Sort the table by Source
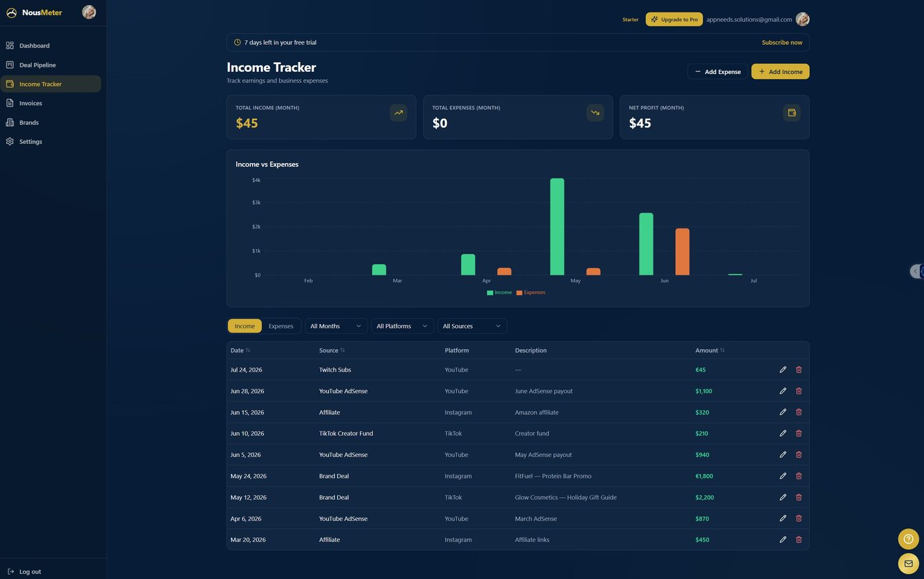 [332, 351]
